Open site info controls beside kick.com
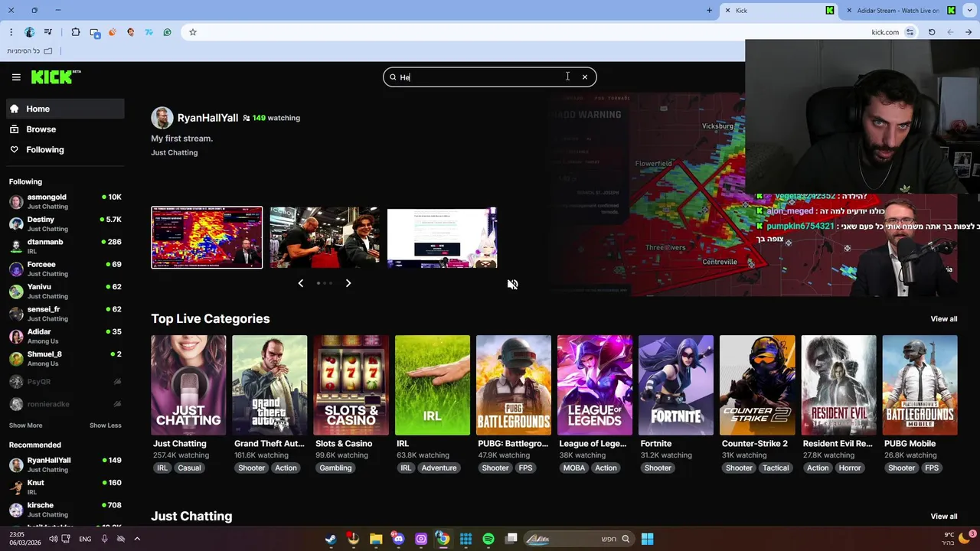 click(910, 32)
